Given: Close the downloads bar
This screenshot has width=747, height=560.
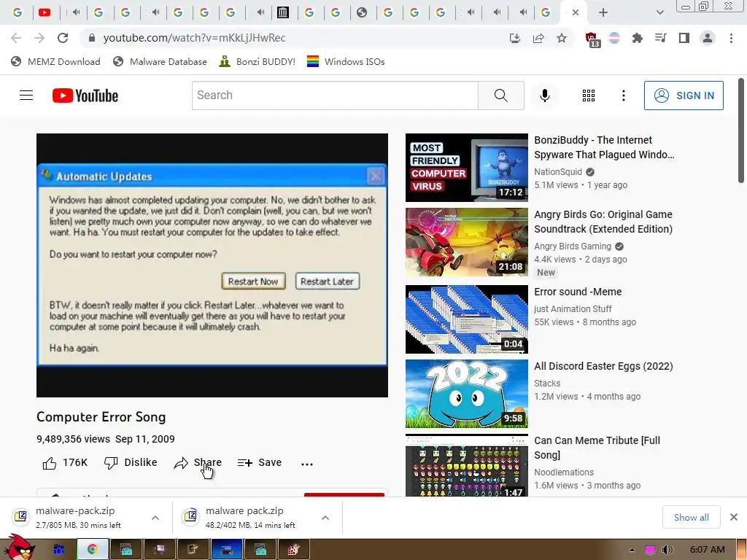Looking at the screenshot, I should (x=734, y=517).
